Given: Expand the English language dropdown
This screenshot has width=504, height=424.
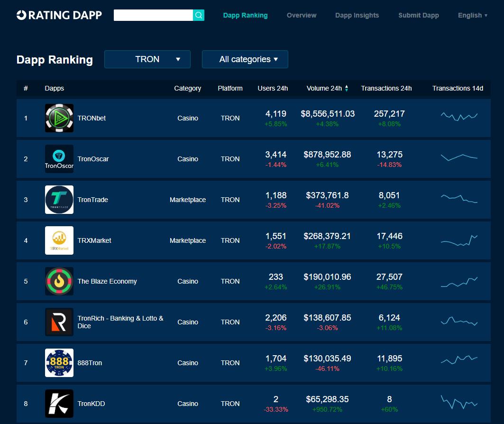Looking at the screenshot, I should click(x=473, y=15).
